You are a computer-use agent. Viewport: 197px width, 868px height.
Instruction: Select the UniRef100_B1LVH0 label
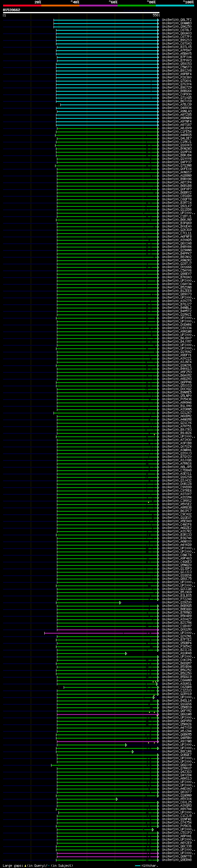tap(176, 406)
